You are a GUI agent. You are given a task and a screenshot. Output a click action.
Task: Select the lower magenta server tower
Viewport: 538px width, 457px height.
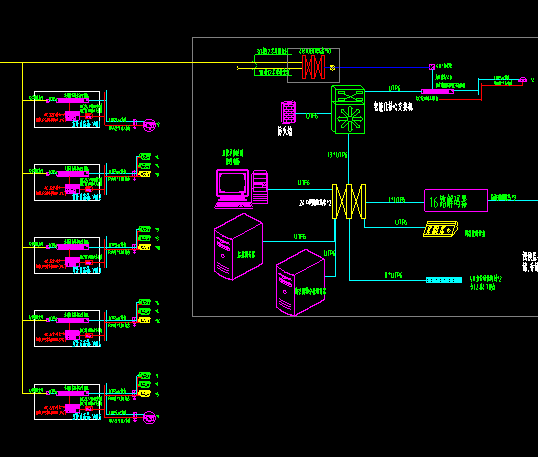click(301, 283)
